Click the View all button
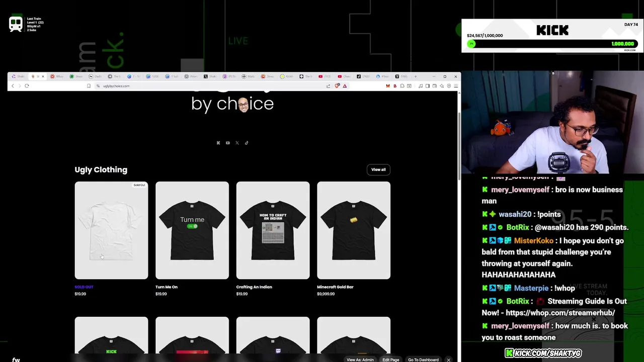 (x=378, y=169)
